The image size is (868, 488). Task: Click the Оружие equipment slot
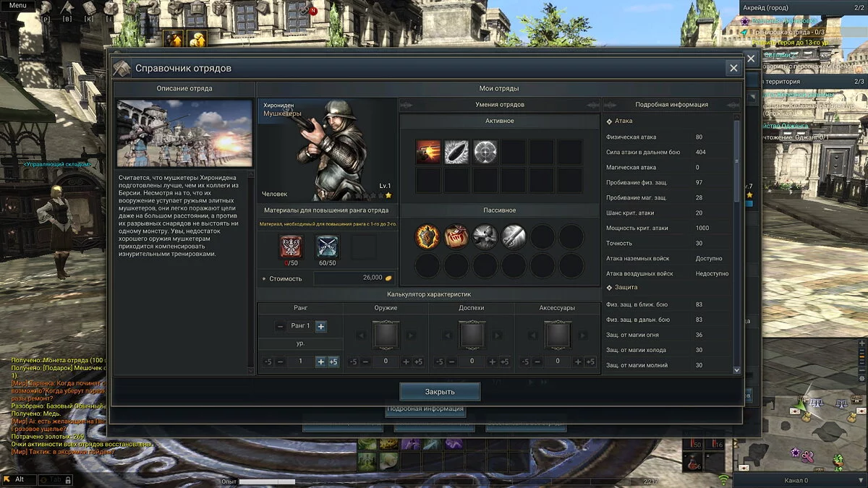point(386,335)
